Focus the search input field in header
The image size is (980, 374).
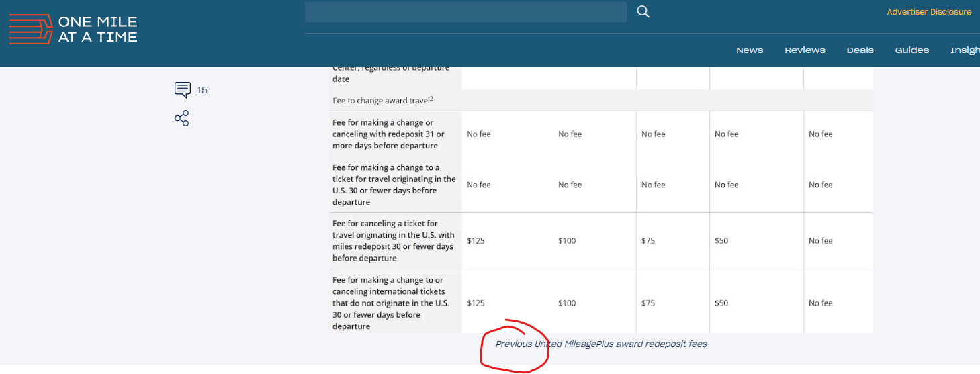point(465,12)
